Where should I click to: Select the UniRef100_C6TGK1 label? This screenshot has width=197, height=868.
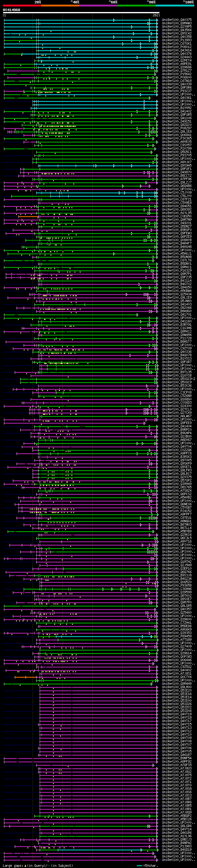pyautogui.click(x=177, y=43)
